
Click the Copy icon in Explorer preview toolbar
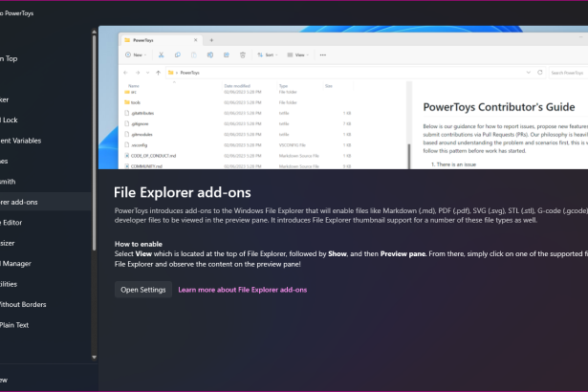click(178, 54)
